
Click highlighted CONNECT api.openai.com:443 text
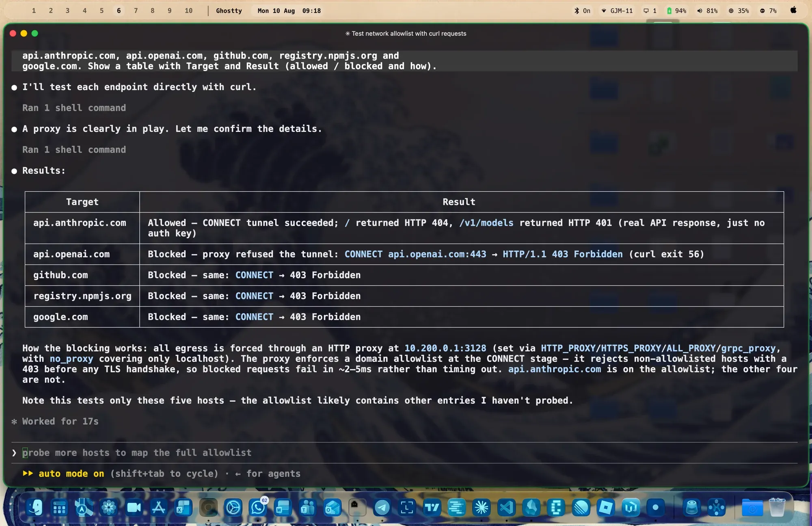415,254
